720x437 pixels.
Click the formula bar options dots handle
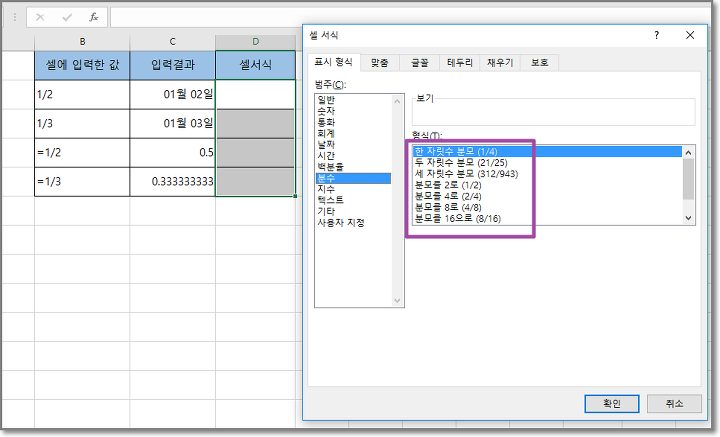click(x=15, y=17)
